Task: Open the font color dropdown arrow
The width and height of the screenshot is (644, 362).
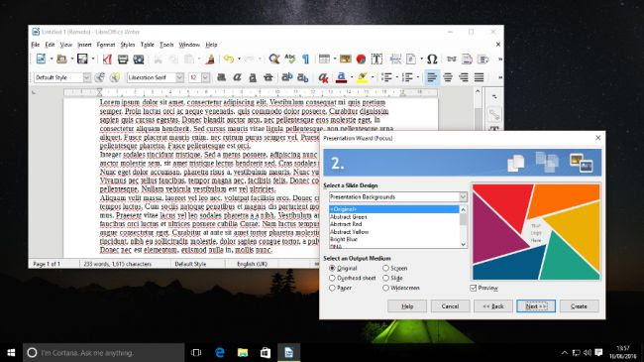Action: (x=352, y=77)
